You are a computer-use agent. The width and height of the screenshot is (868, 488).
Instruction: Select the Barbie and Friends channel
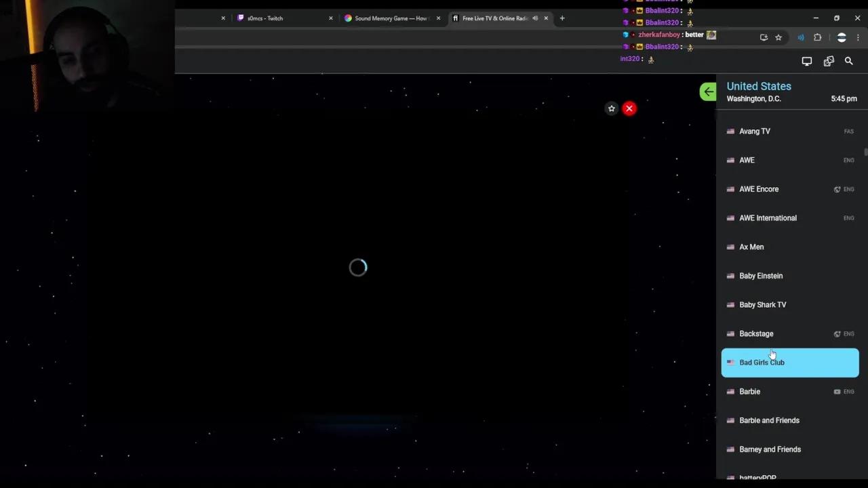pos(790,420)
